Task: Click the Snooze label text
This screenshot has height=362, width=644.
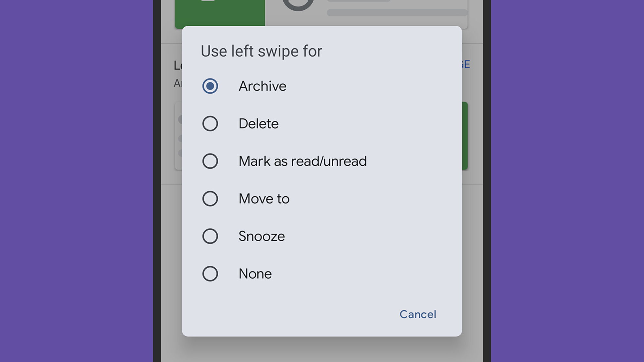Action: pos(261,236)
